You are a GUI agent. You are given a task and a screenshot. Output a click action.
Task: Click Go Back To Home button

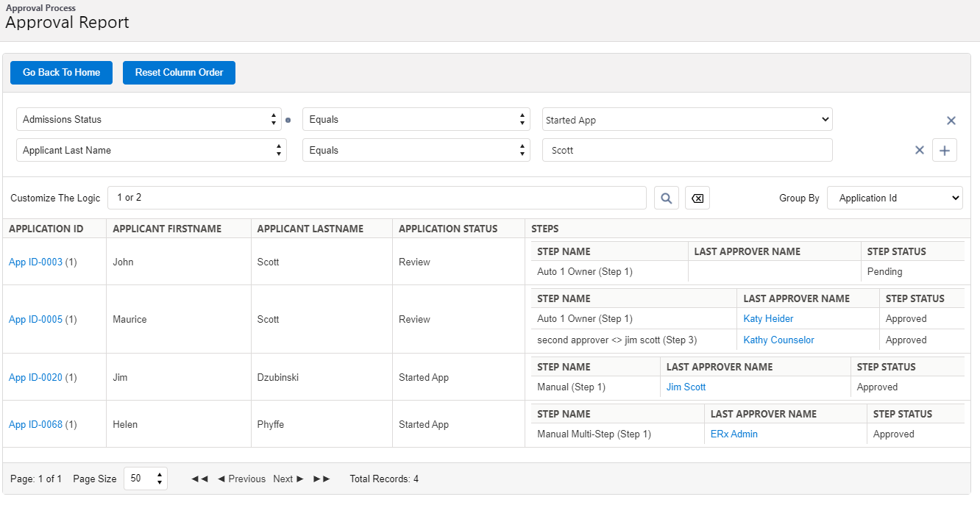[61, 73]
